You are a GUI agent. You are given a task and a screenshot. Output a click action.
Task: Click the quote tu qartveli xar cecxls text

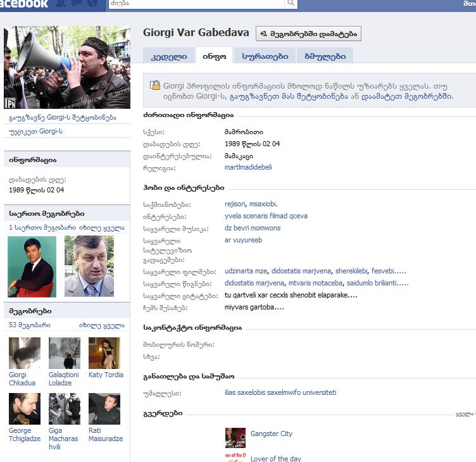pyautogui.click(x=291, y=295)
